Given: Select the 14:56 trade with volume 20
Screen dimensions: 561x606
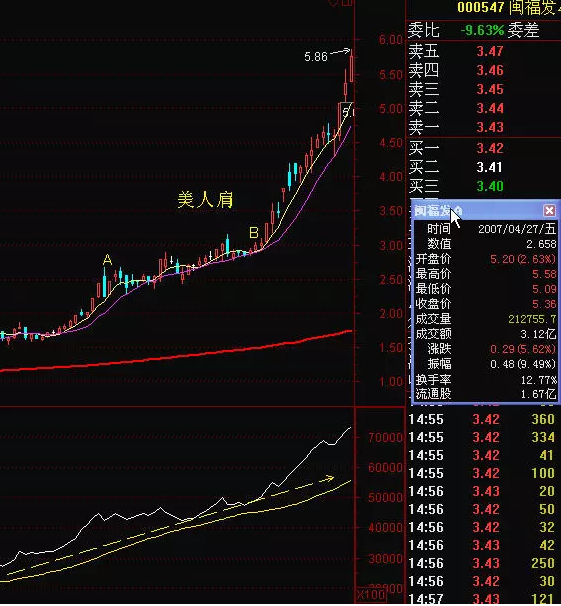Looking at the screenshot, I should point(482,491).
